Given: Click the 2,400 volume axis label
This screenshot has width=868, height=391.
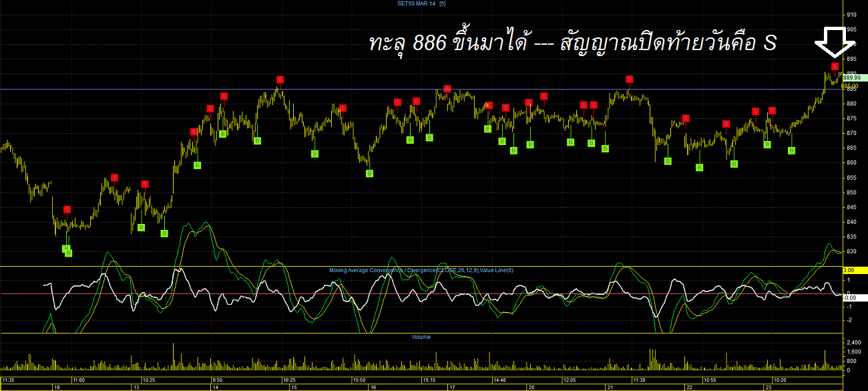Looking at the screenshot, I should click(853, 342).
